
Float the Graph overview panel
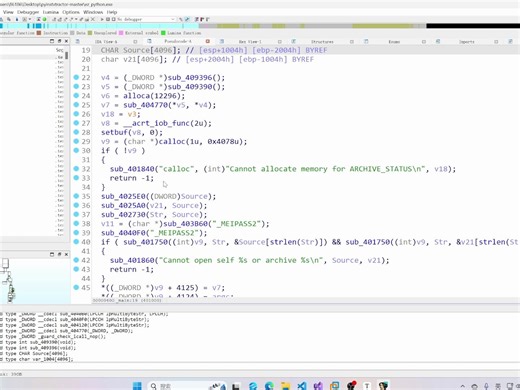click(59, 254)
